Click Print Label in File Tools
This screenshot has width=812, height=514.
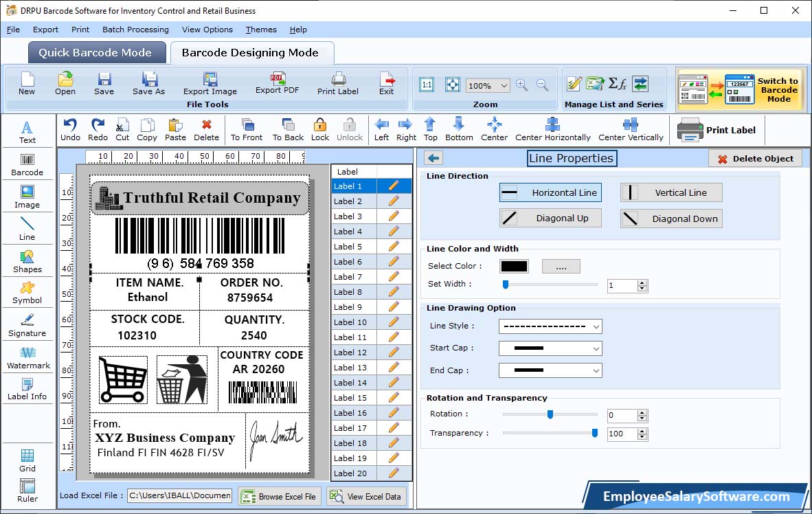337,84
